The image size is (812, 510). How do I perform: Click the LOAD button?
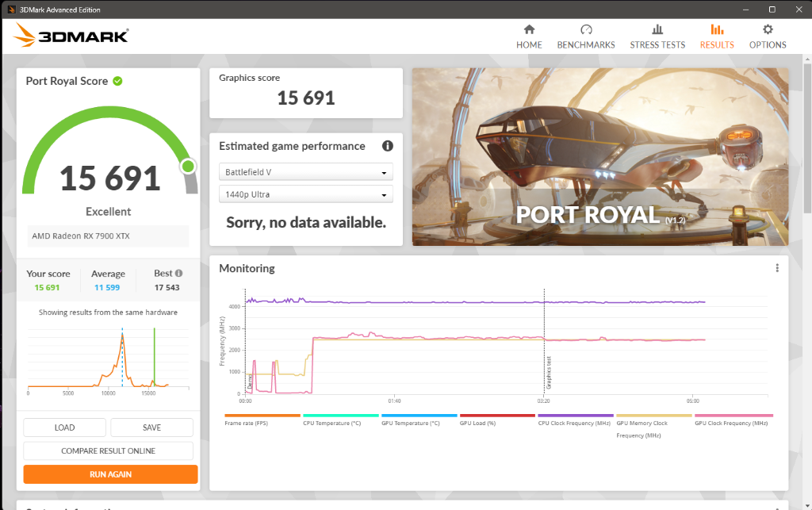[x=65, y=428]
